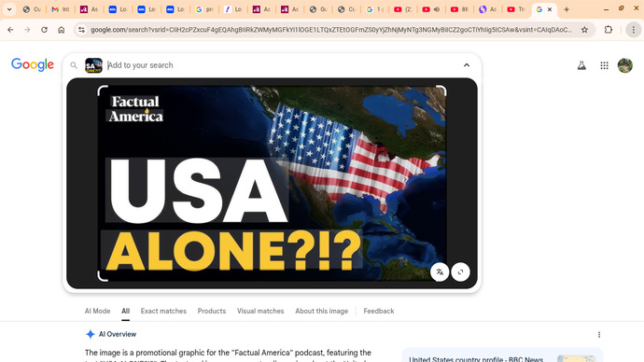Open the Extensions puzzle icon

tap(609, 30)
